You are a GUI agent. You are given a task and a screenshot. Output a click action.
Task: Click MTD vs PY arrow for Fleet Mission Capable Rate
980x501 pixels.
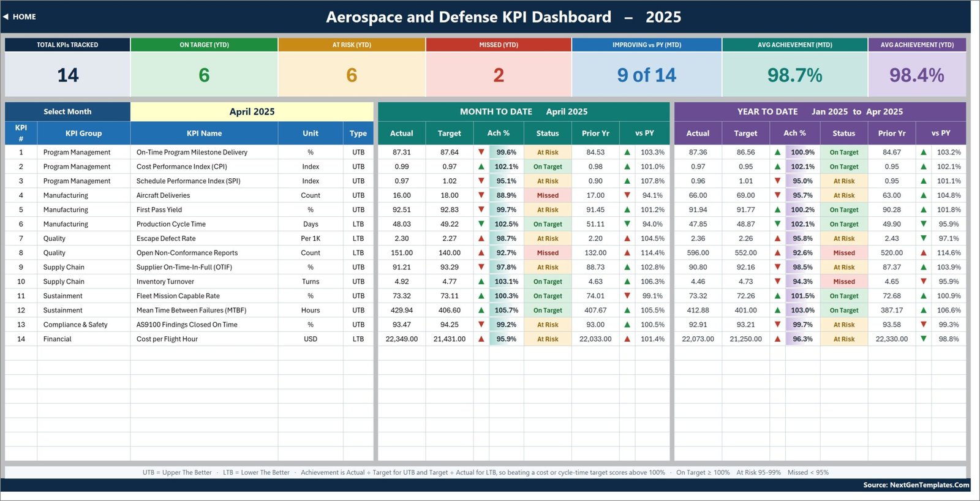click(627, 296)
